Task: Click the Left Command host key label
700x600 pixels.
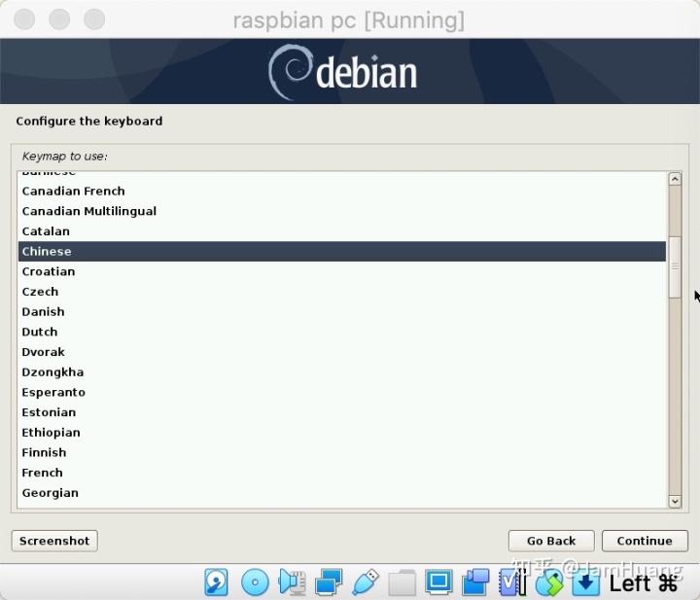Action: [x=644, y=583]
